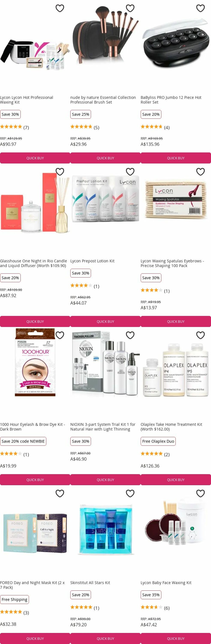Add Lycon Hot Professional Waxing Kit to wishlist
The height and width of the screenshot is (644, 211).
point(60,8)
